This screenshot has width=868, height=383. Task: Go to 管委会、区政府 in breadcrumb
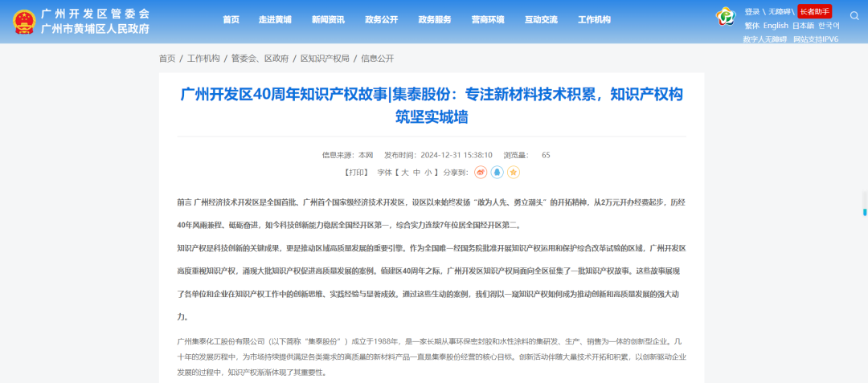[x=260, y=59]
